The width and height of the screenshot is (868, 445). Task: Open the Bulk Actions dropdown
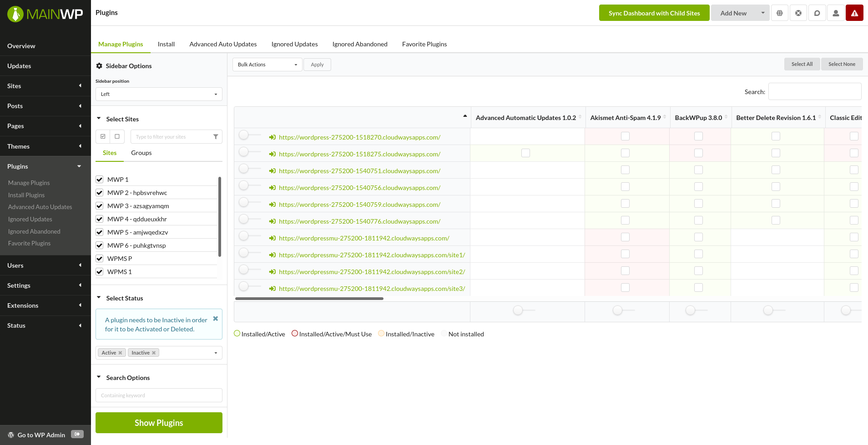pyautogui.click(x=267, y=64)
